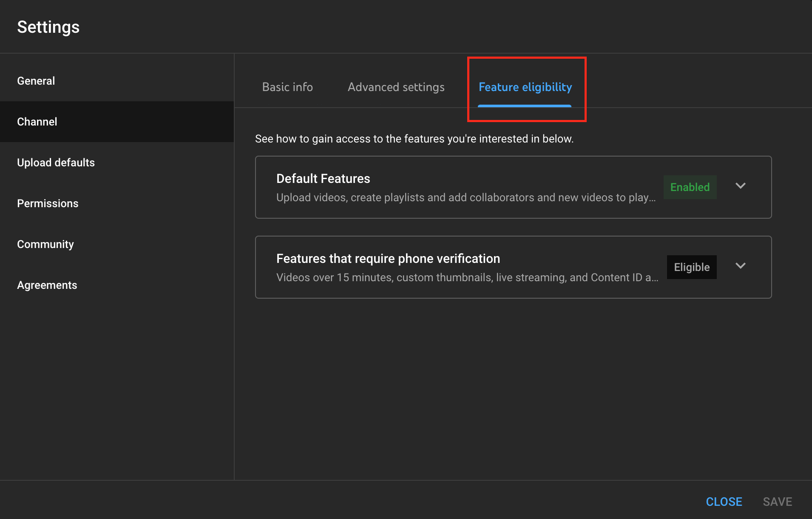Click the SAVE button
Image resolution: width=812 pixels, height=519 pixels.
click(x=778, y=502)
